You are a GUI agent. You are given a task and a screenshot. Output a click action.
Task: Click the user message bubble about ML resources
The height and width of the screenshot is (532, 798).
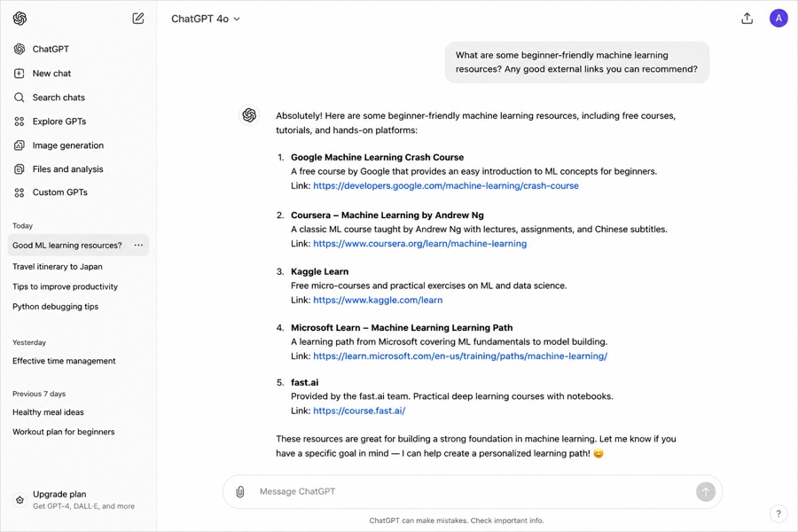pos(576,62)
